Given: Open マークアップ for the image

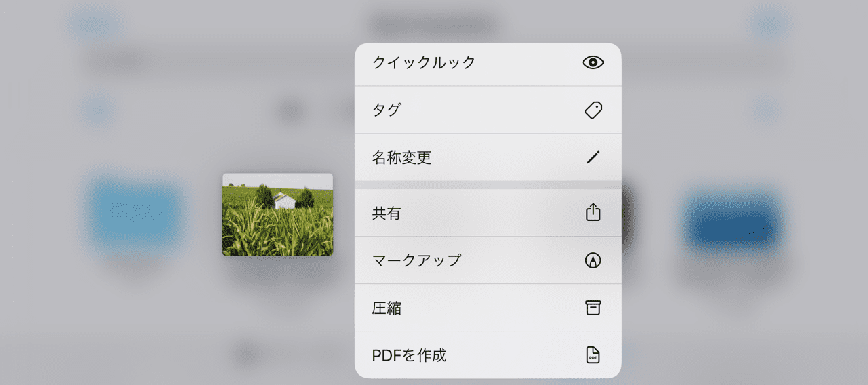Looking at the screenshot, I should (488, 260).
